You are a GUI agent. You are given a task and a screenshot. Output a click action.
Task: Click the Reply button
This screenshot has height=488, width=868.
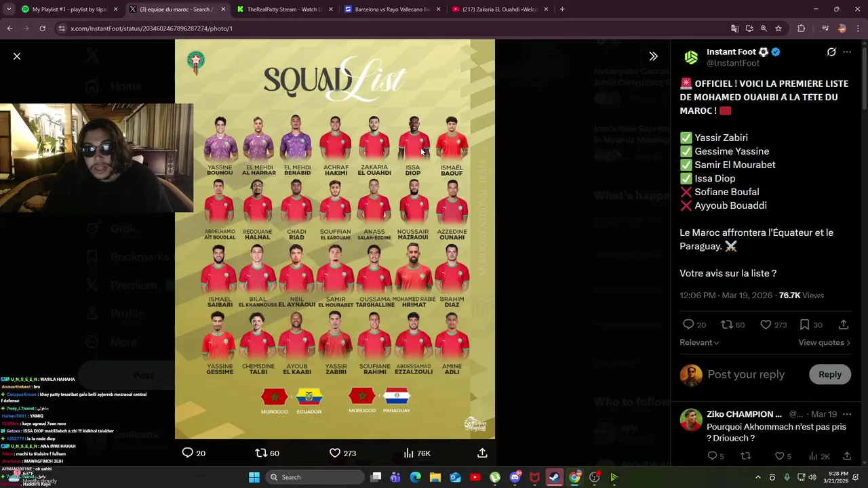pos(829,374)
